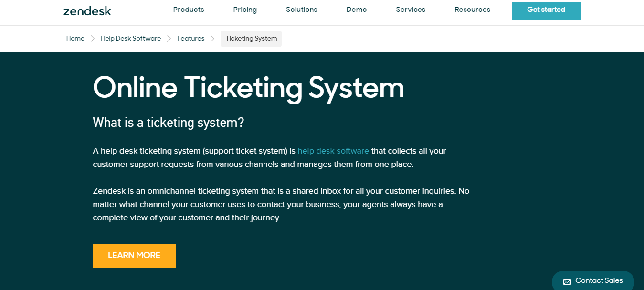Expand the Services dropdown
644x290 pixels.
[x=410, y=10]
